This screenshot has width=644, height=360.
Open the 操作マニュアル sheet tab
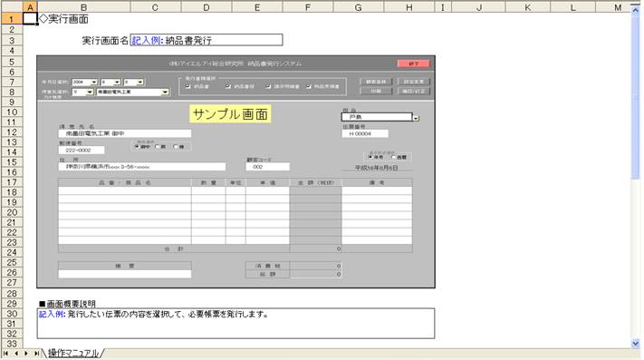73,353
